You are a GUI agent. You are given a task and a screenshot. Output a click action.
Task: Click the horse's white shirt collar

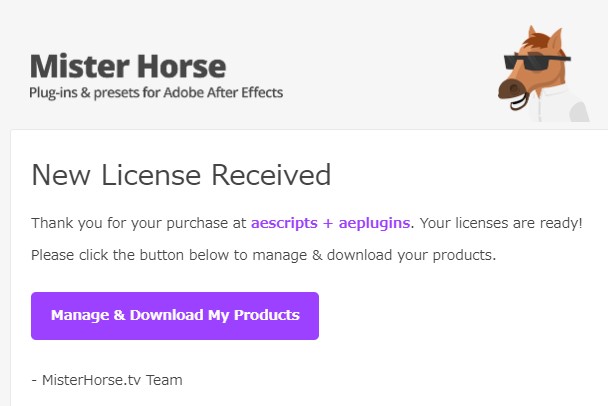[551, 99]
